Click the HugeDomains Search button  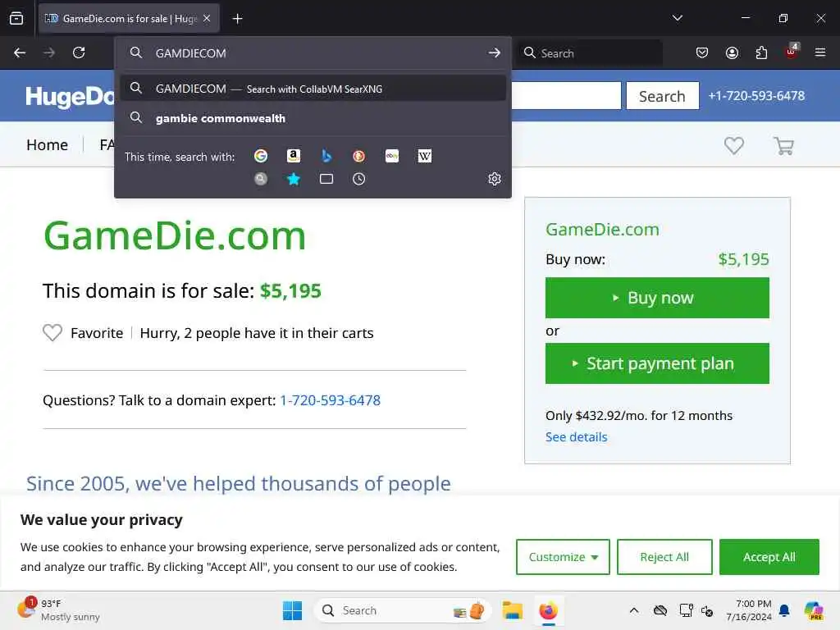662,96
